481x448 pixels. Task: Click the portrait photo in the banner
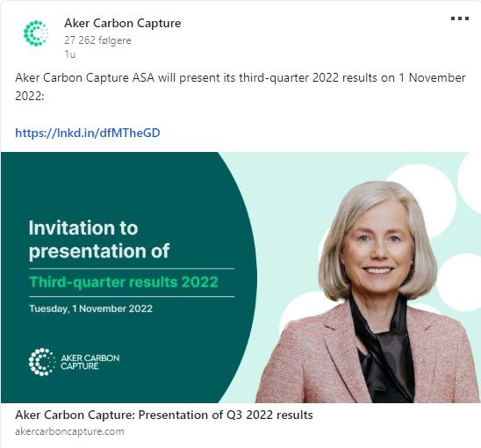click(367, 292)
